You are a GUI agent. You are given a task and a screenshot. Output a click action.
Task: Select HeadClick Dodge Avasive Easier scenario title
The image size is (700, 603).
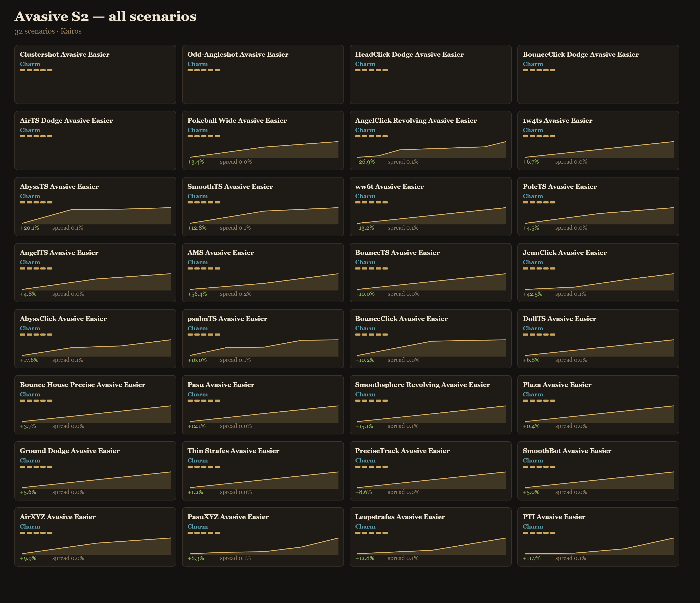pyautogui.click(x=409, y=55)
